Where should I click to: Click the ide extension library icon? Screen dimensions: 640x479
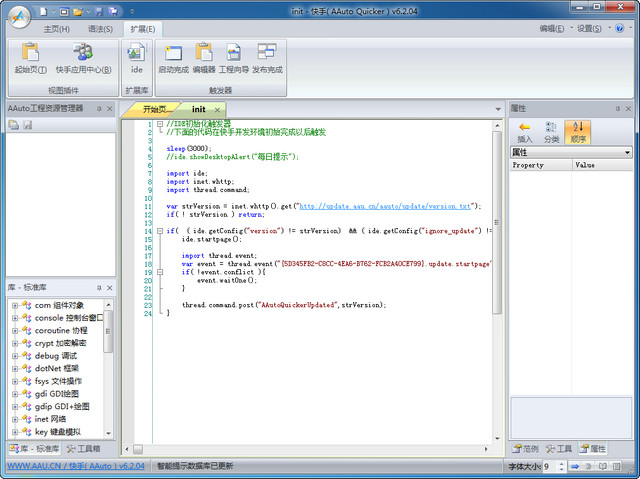point(137,58)
